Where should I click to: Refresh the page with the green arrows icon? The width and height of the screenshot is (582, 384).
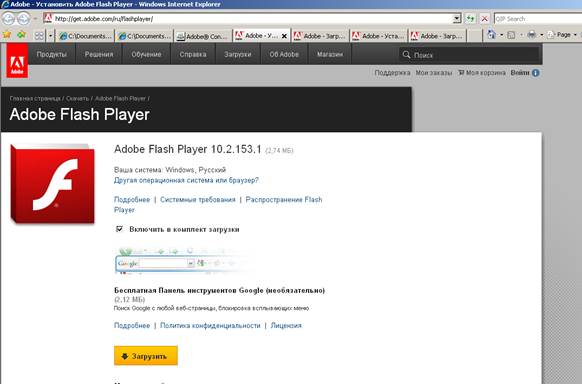click(x=471, y=19)
